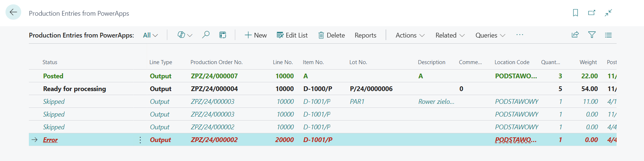Screen dimensions: 644x161
Task: Show more options ellipsis in toolbar
Action: click(x=519, y=35)
